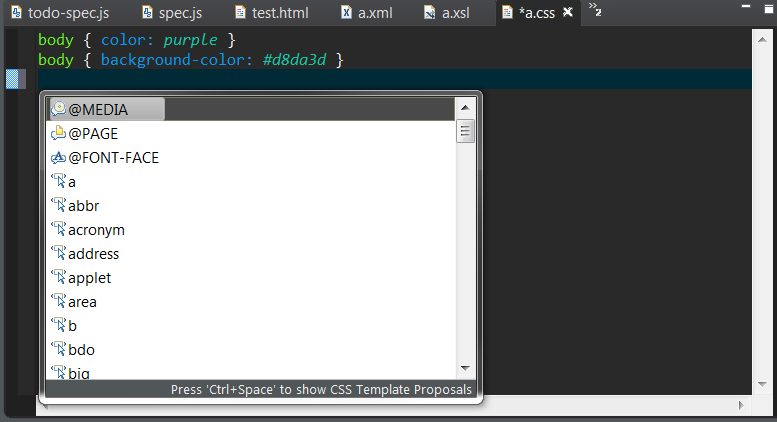The height and width of the screenshot is (422, 777).
Task: Click the @PAGE proposal icon
Action: click(58, 133)
